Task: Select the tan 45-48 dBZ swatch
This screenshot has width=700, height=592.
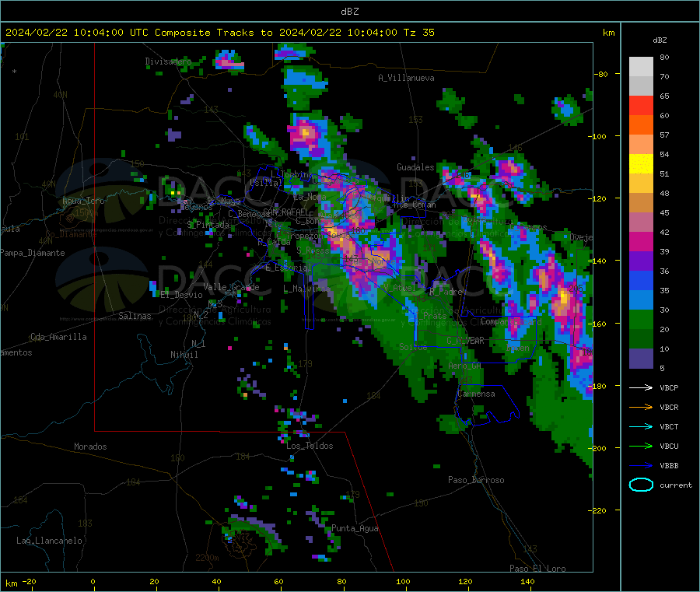Action: pos(641,203)
